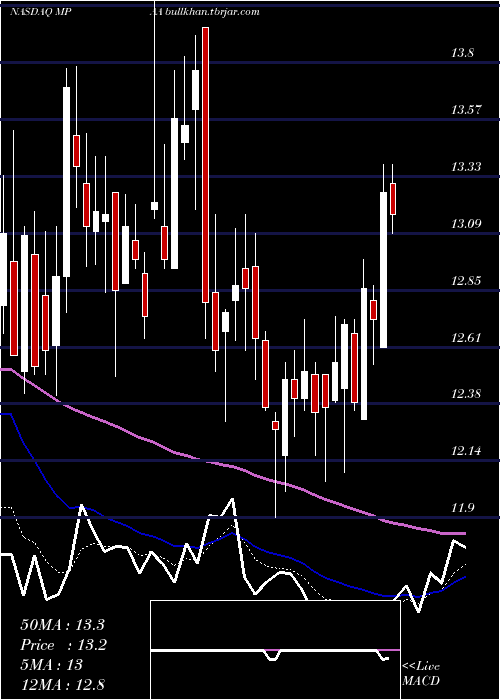Click the bullkhan.tbrjar.com watermark text
The height and width of the screenshot is (700, 500).
pyautogui.click(x=212, y=12)
